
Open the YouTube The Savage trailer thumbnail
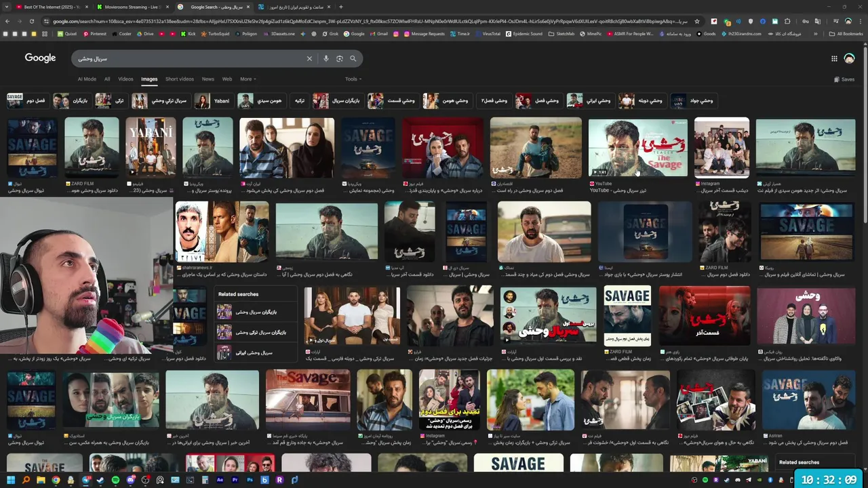637,148
